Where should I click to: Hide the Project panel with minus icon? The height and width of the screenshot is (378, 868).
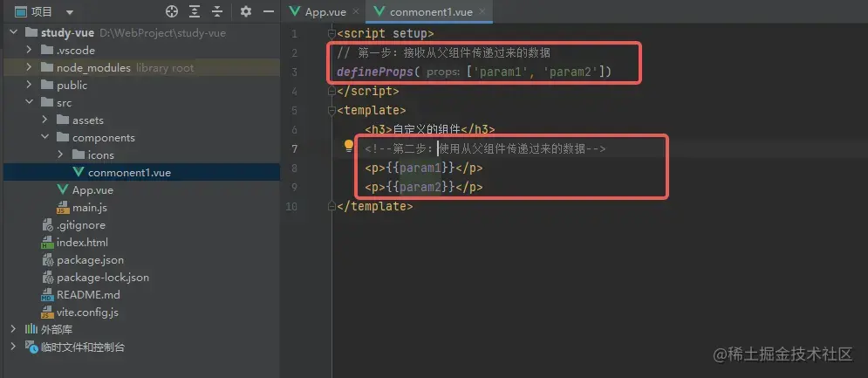[x=269, y=11]
